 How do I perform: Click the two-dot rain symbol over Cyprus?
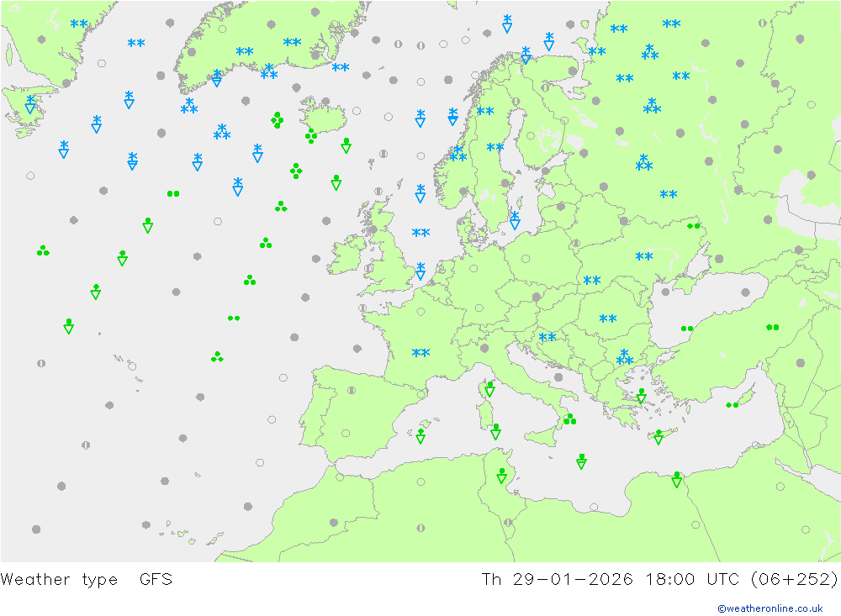[733, 405]
